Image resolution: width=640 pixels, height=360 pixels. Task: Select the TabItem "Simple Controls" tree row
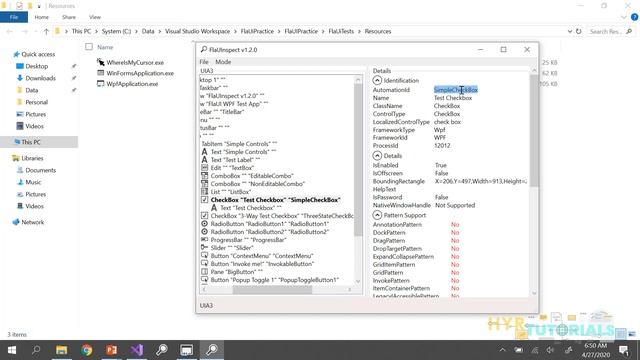click(239, 144)
